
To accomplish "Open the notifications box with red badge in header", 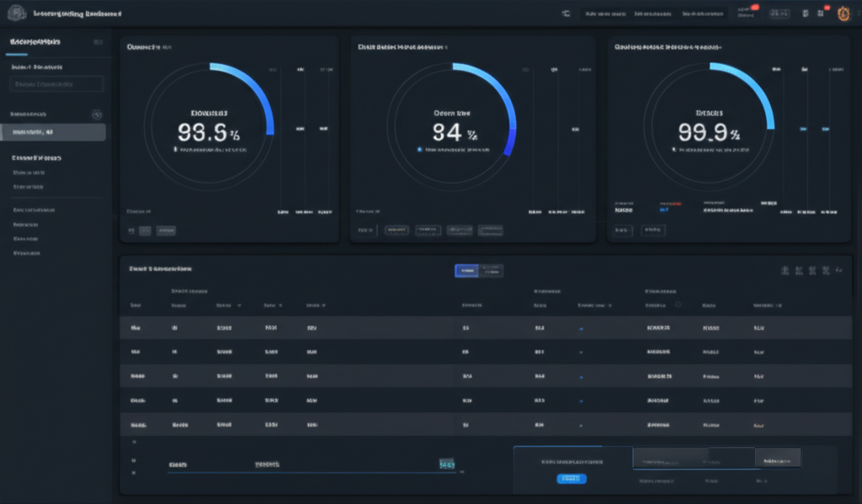I will [745, 13].
